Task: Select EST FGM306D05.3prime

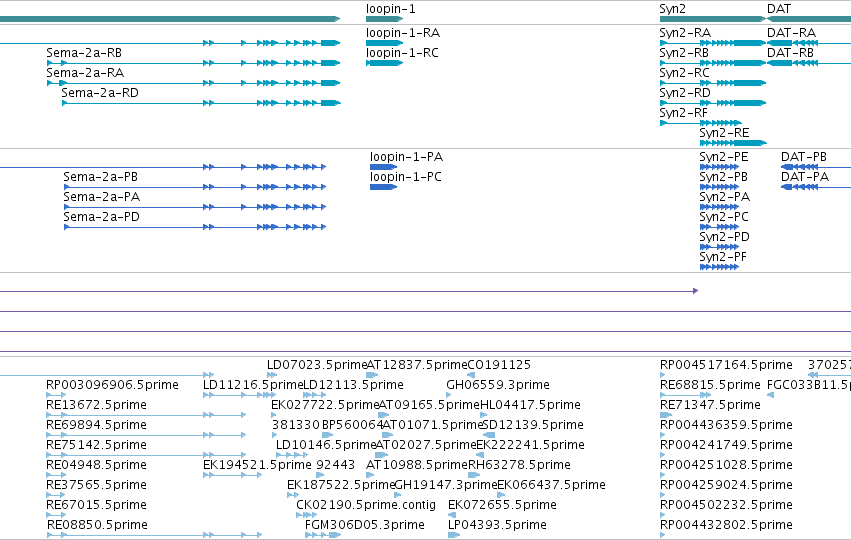Action: point(365,525)
